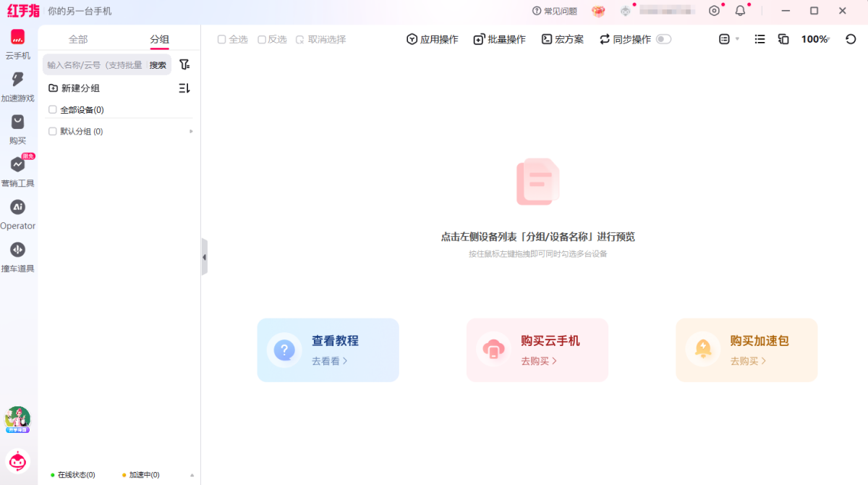Viewport: 868px width, 485px height.
Task: Open settings via the hexagon icon
Action: pyautogui.click(x=715, y=11)
